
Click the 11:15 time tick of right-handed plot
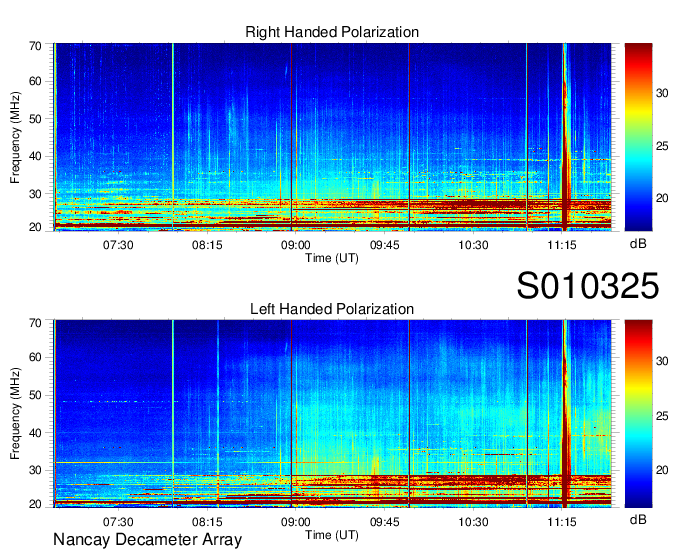[x=562, y=245]
